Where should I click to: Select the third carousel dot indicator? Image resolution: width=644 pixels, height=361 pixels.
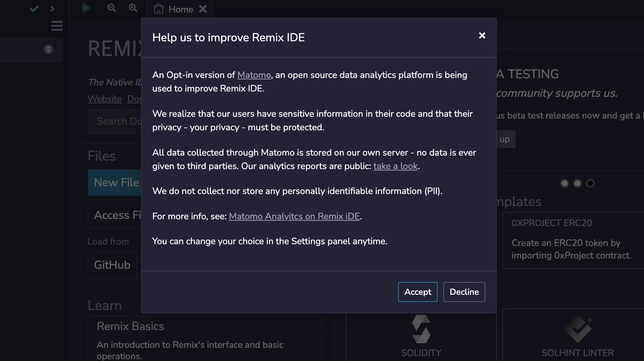point(590,183)
